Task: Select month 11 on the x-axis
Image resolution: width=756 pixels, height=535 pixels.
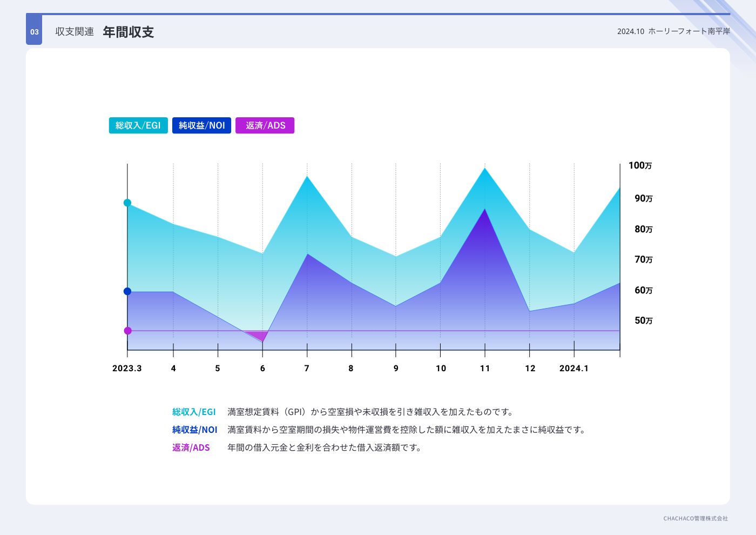Action: click(485, 369)
